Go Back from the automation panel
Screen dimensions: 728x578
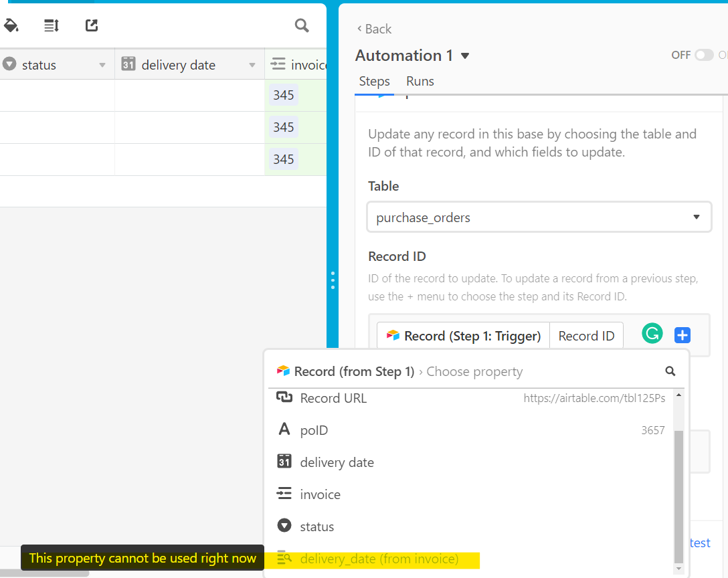pyautogui.click(x=374, y=29)
